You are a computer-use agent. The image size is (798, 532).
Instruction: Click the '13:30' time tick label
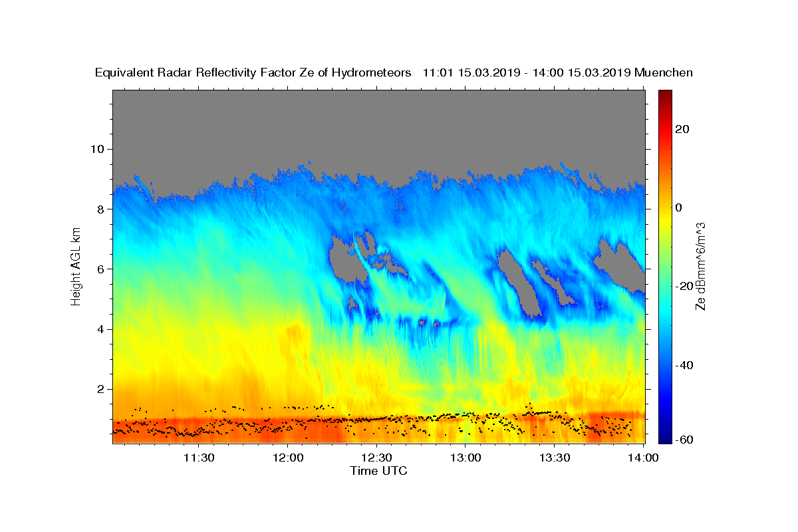coord(555,458)
